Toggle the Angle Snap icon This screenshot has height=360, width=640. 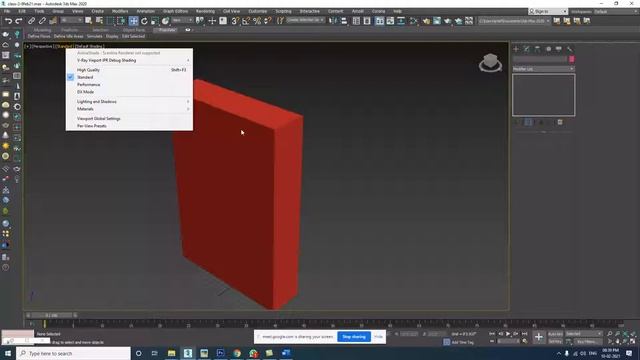pyautogui.click(x=246, y=20)
